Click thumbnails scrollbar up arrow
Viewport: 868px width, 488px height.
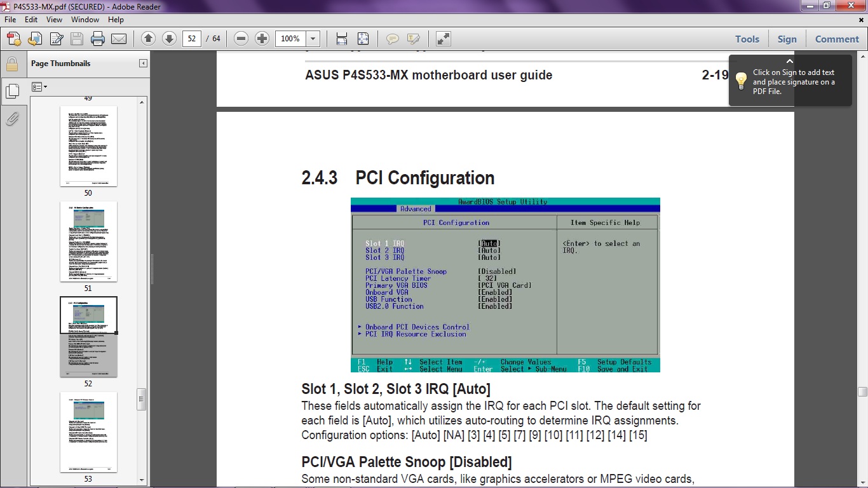click(x=142, y=102)
